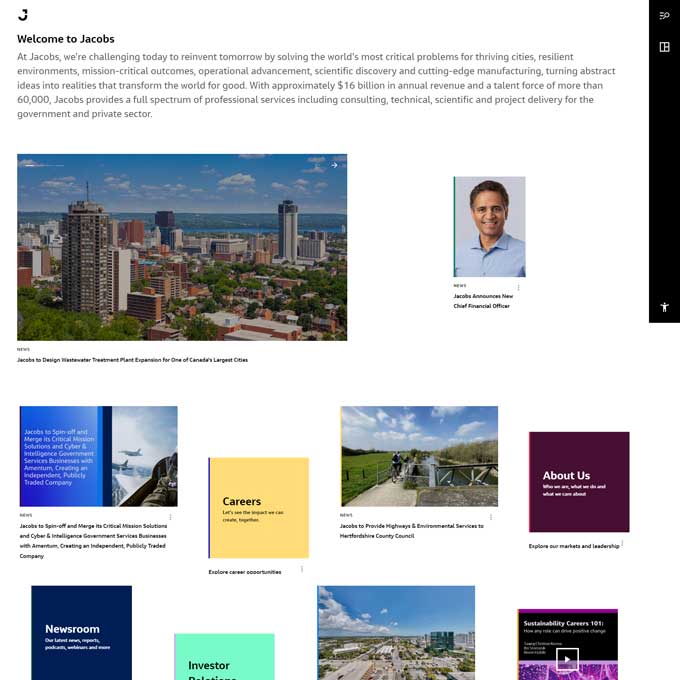Click the CFO portrait photo

[490, 226]
